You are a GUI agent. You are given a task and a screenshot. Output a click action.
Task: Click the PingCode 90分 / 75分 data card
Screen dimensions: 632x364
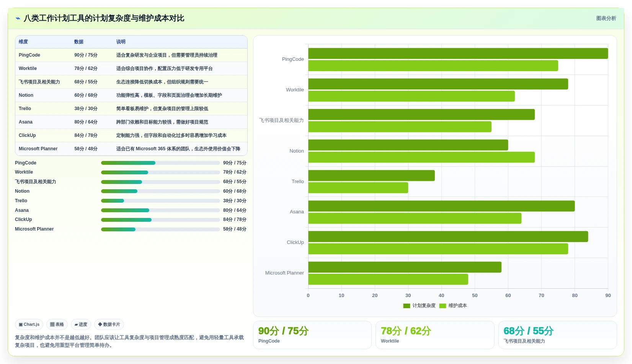(312, 335)
